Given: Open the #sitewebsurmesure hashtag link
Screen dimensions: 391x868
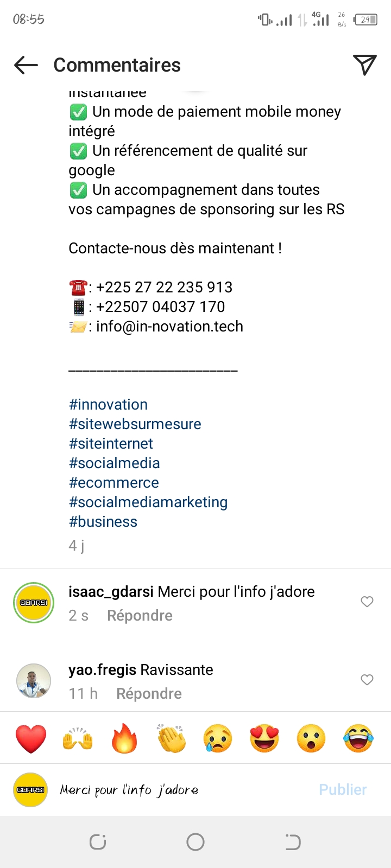Looking at the screenshot, I should pyautogui.click(x=135, y=424).
